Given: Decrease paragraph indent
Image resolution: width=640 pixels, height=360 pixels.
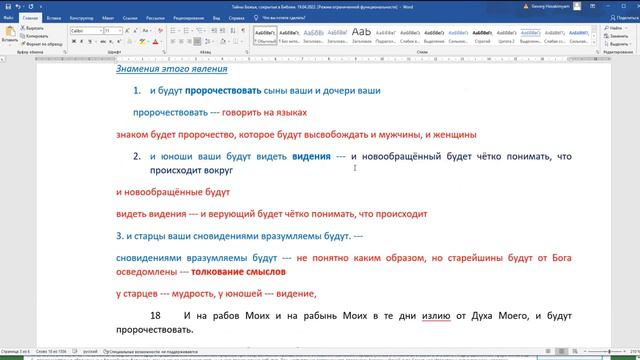Looking at the screenshot, I should [214, 31].
